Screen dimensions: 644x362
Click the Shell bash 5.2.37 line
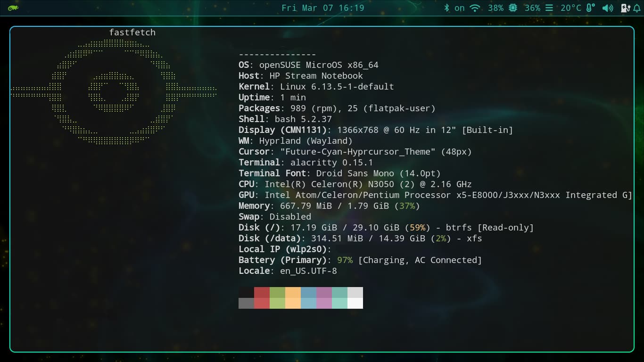click(285, 119)
